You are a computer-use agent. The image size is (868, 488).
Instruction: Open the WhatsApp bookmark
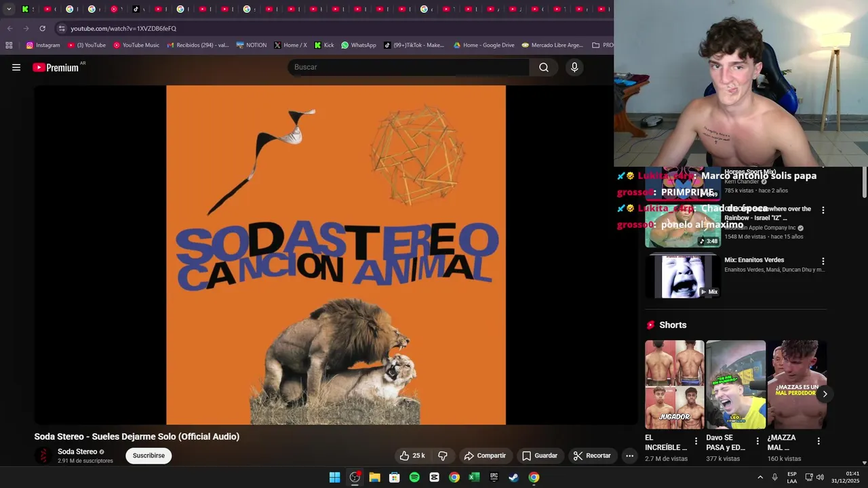(359, 45)
